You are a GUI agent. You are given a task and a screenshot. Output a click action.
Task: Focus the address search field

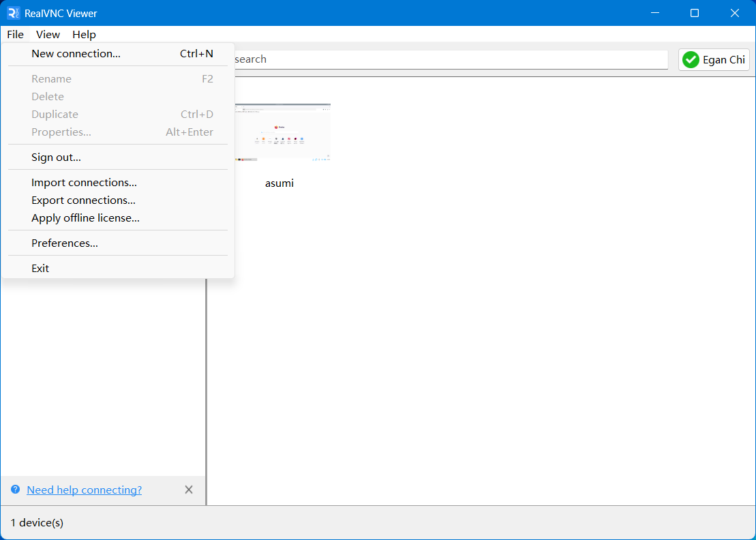pos(450,59)
